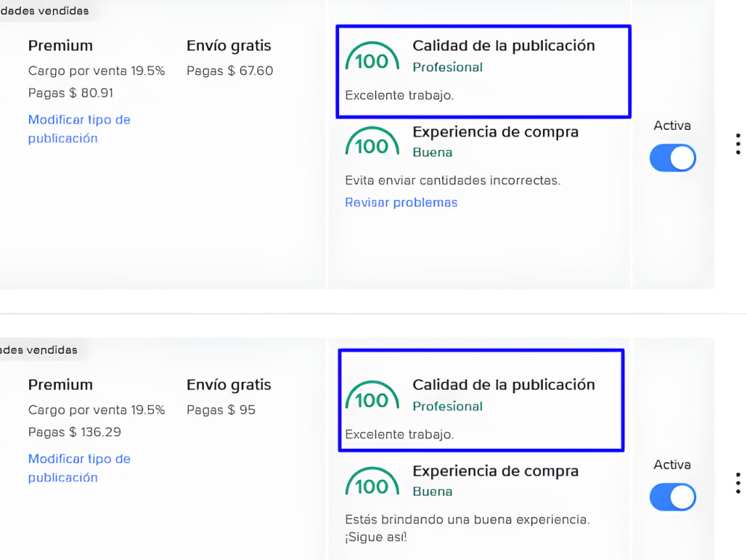
Task: Click 'Envío gratis' heading above Pagas $ 95
Action: (x=229, y=385)
